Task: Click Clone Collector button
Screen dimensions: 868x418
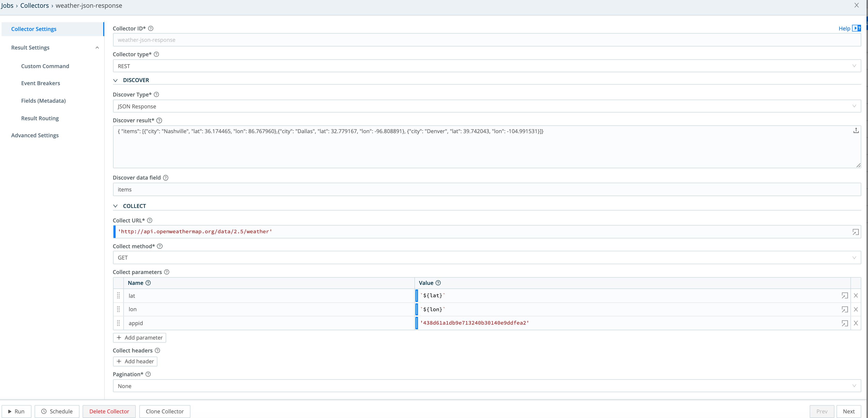Action: click(x=165, y=411)
